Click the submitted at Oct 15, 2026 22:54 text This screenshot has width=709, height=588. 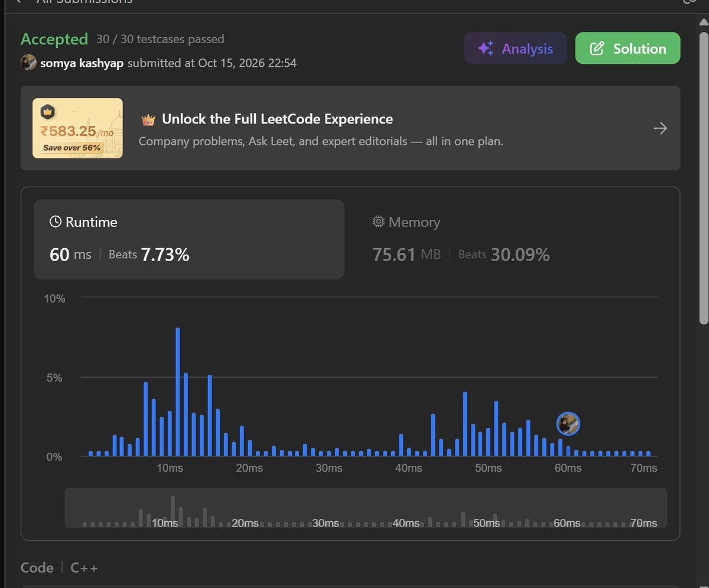click(212, 63)
